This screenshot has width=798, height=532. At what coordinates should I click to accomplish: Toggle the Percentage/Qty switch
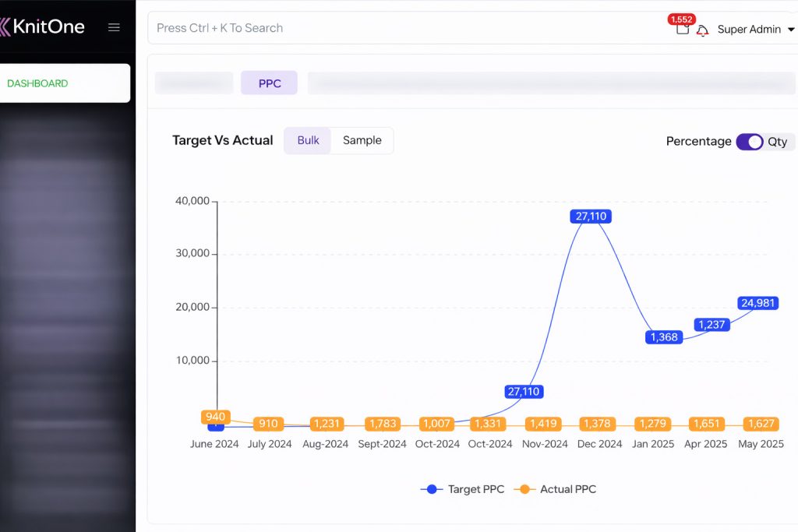749,142
